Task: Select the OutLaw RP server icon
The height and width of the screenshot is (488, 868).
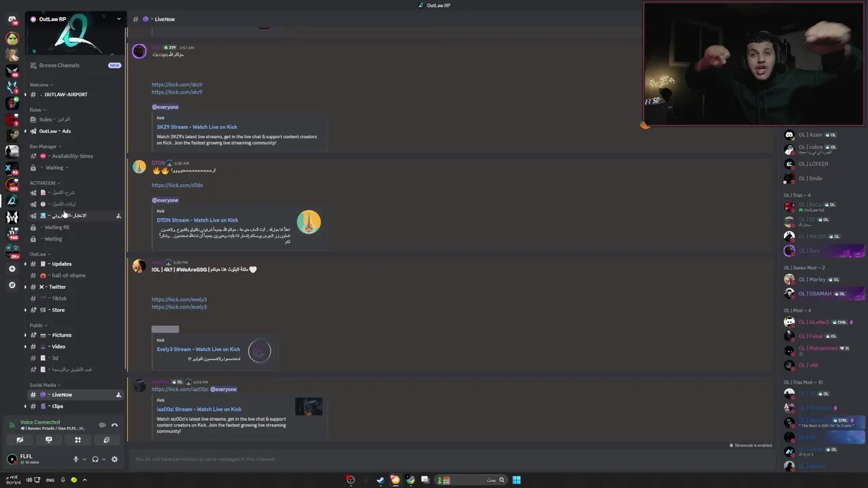Action: 12,201
